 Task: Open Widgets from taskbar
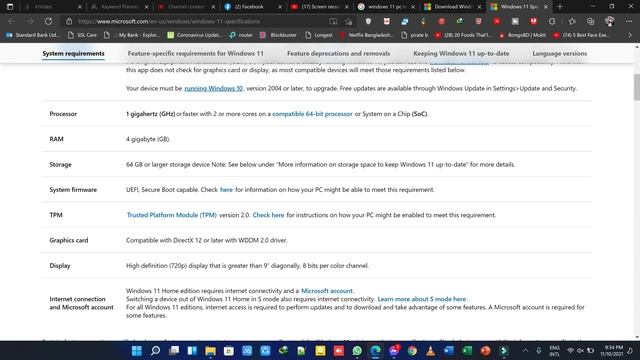192,351
